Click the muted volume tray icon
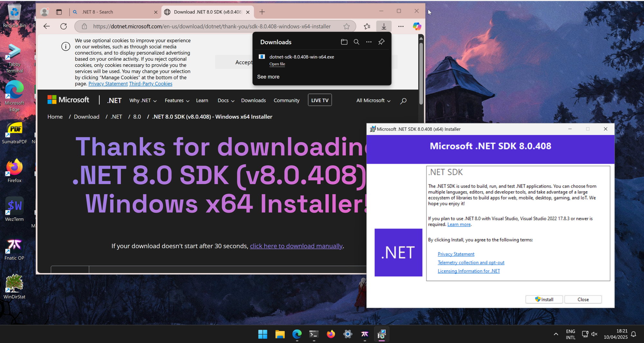 pyautogui.click(x=594, y=334)
